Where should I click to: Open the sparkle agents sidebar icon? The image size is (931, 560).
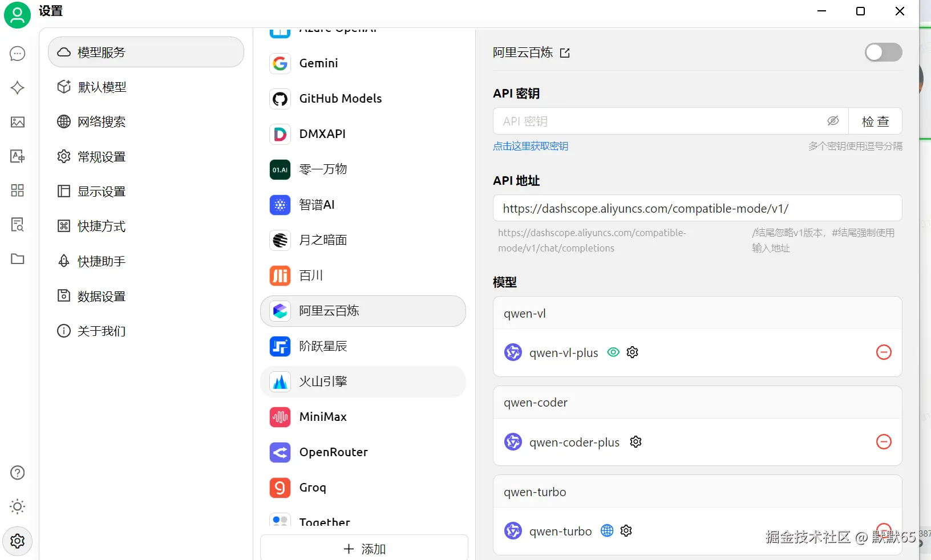coord(18,88)
